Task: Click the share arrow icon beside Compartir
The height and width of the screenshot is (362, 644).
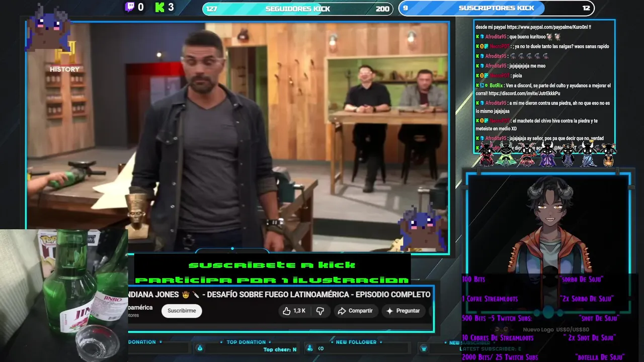Action: 342,311
